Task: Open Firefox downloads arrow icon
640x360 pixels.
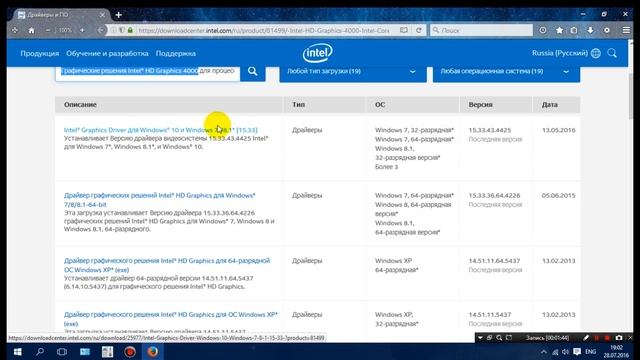Action: [590, 30]
